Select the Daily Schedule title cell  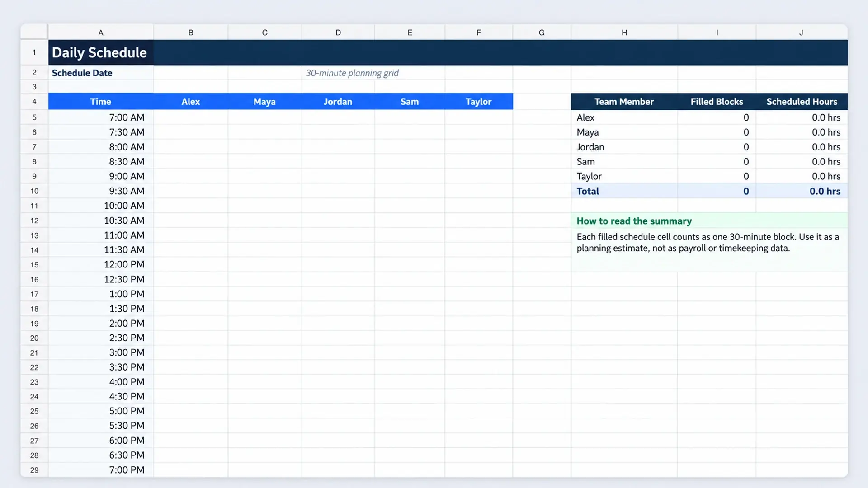point(101,52)
